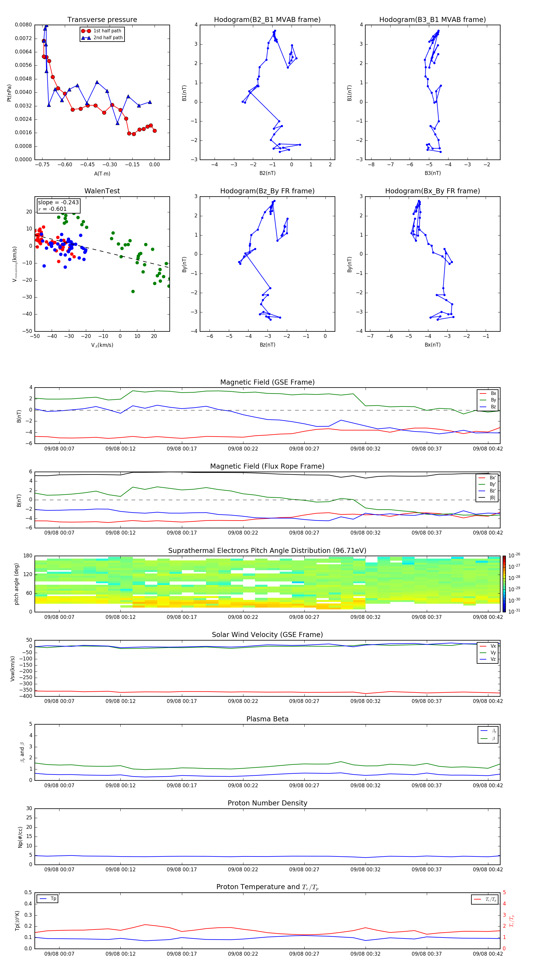This screenshot has width=535, height=980.
Task: Click the 'Bz' entry in GSE legend
Action: click(x=488, y=407)
